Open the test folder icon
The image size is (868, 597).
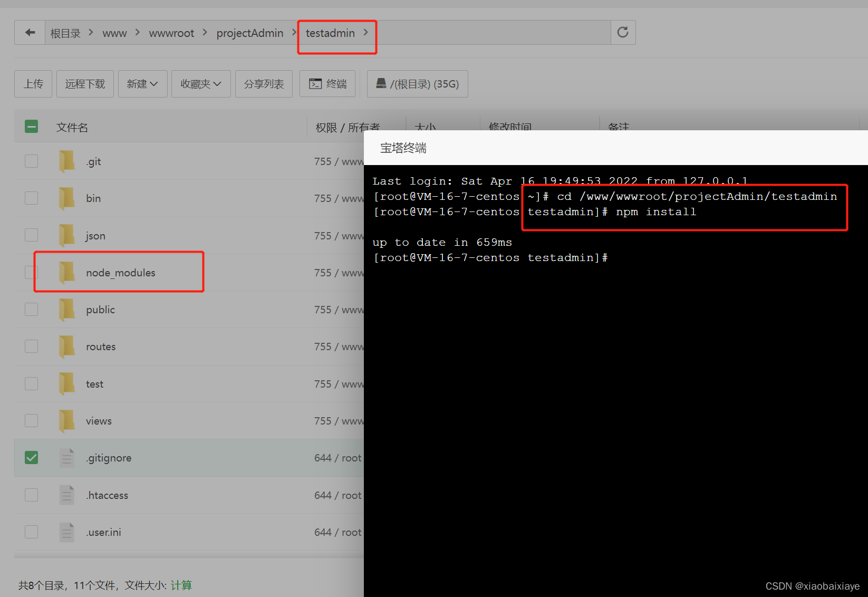click(67, 384)
